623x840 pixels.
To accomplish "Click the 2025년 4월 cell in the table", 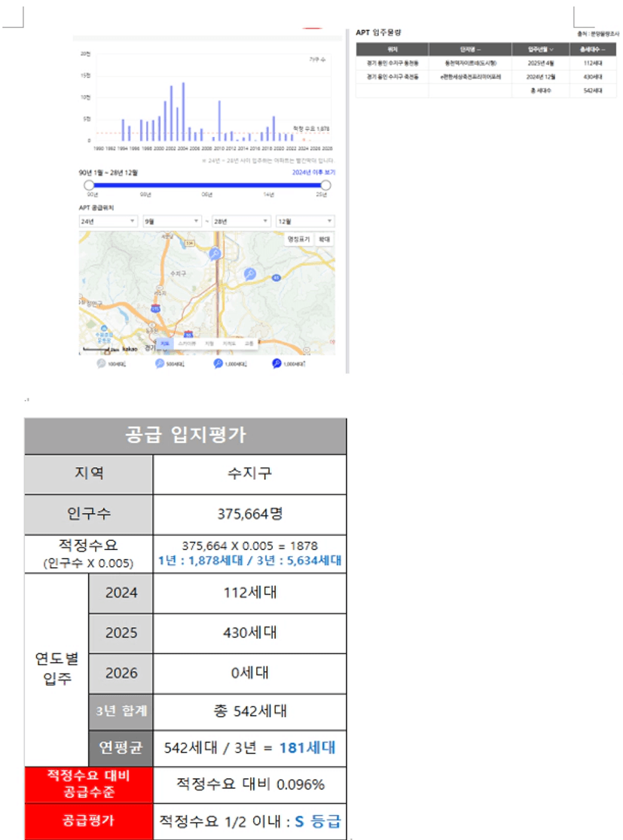I will point(540,63).
